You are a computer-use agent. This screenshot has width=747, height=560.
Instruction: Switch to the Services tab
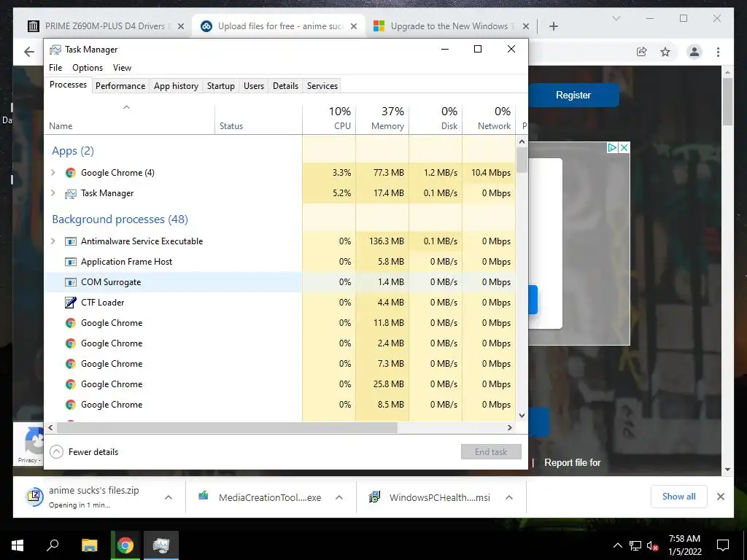click(x=322, y=86)
